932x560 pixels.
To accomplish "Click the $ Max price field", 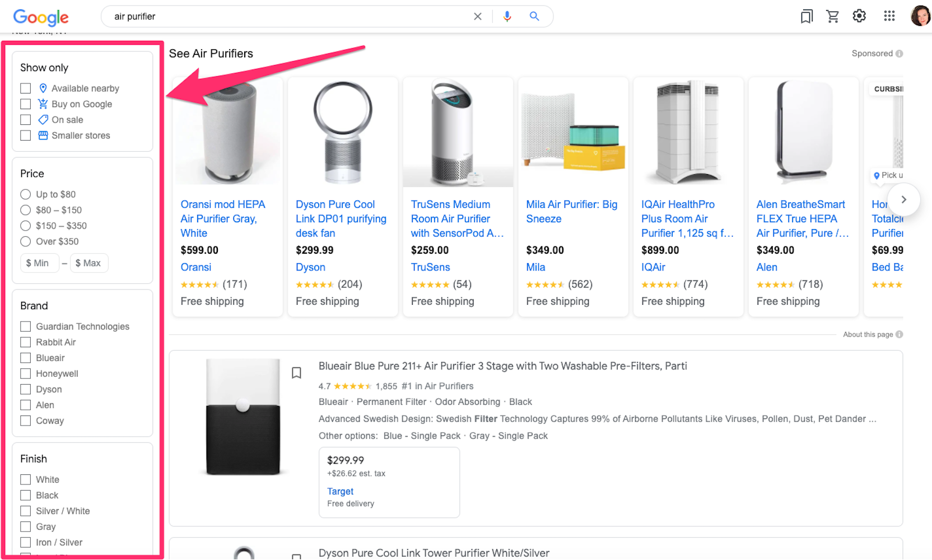I will 89,263.
